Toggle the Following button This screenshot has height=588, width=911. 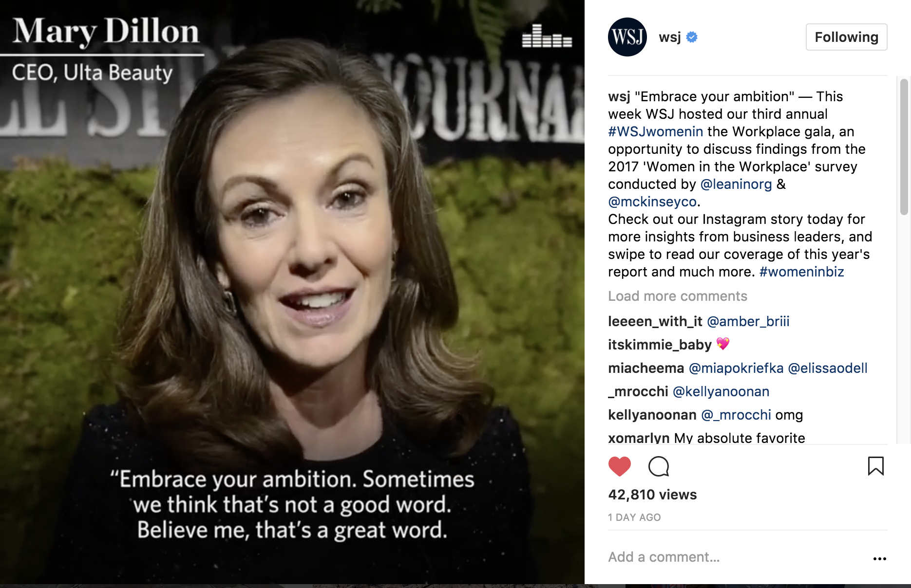(846, 37)
